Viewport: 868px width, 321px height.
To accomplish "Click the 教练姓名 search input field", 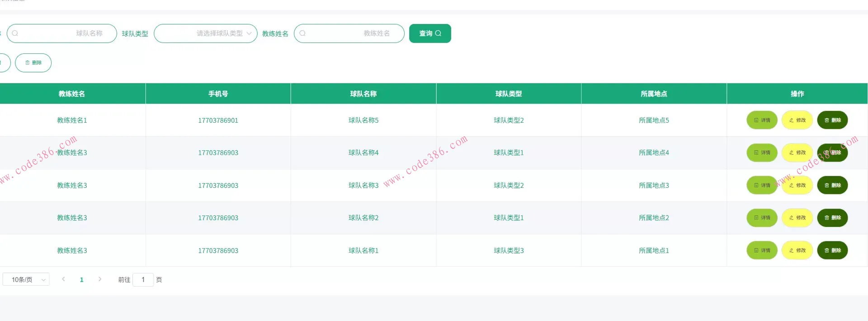I will [349, 34].
